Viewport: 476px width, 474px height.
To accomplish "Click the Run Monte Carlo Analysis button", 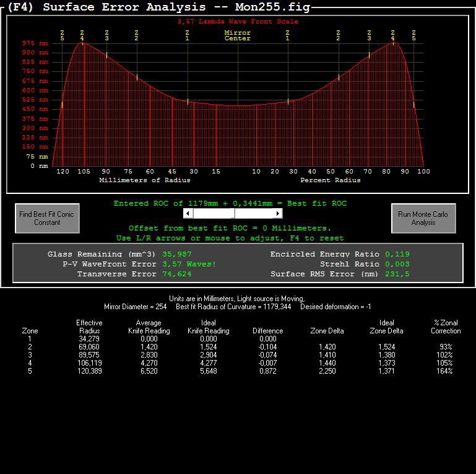I will [x=423, y=218].
